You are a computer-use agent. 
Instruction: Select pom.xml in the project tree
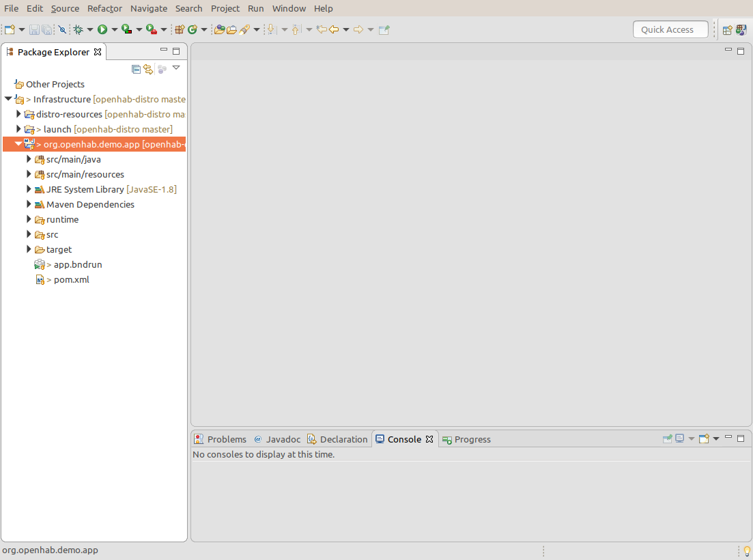tap(70, 279)
